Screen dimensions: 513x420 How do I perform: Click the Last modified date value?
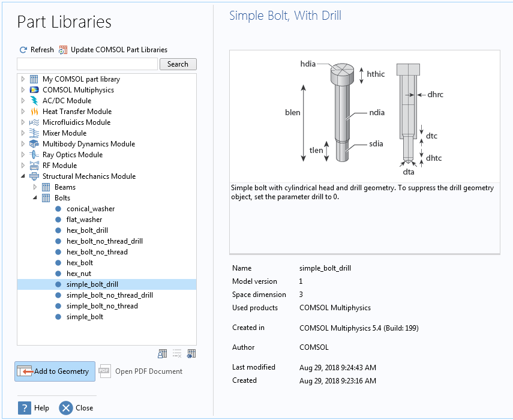coord(338,368)
